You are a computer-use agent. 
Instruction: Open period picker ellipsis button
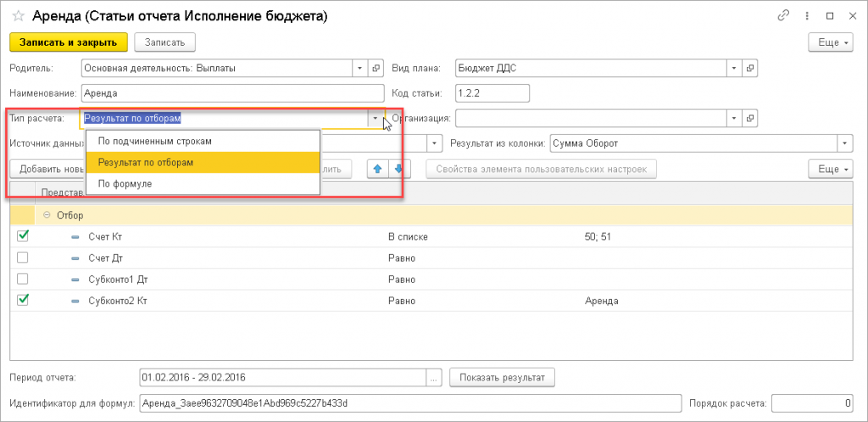[435, 376]
